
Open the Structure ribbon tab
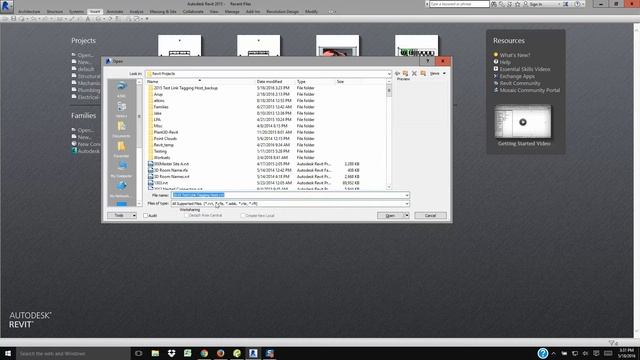(55, 12)
